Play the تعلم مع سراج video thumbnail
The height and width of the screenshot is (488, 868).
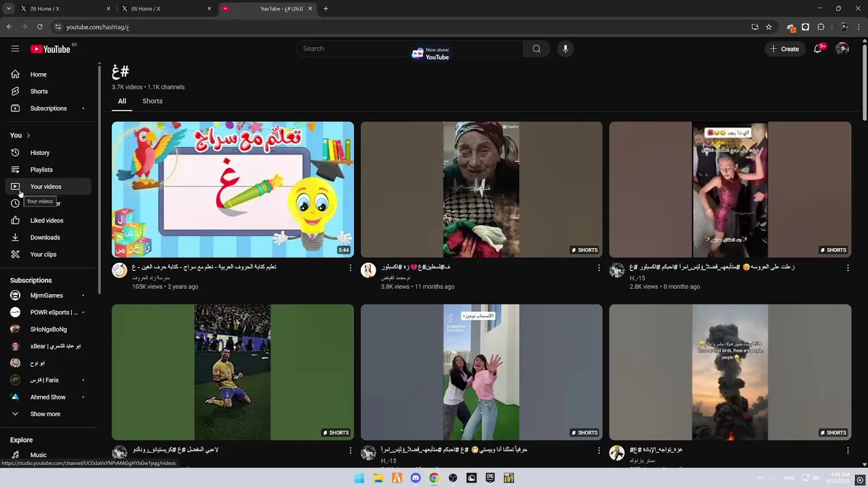(233, 190)
